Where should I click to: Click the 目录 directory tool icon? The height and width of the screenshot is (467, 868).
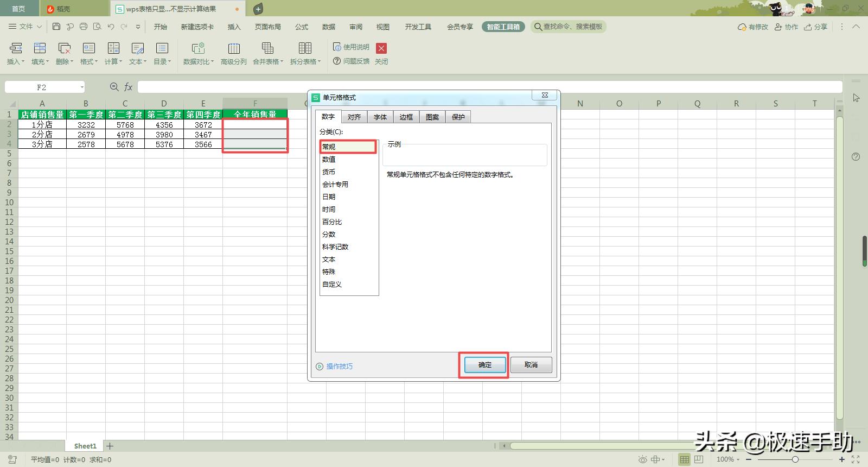(x=162, y=48)
